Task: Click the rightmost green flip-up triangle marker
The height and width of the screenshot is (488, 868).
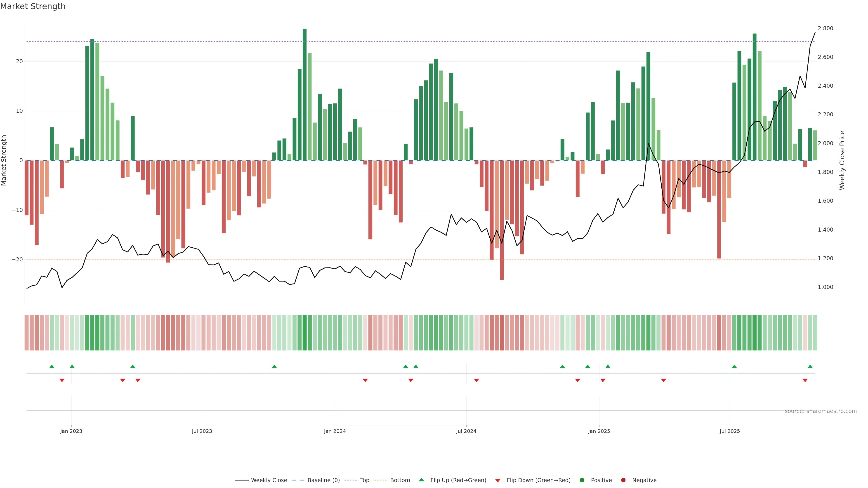Action: [x=810, y=366]
